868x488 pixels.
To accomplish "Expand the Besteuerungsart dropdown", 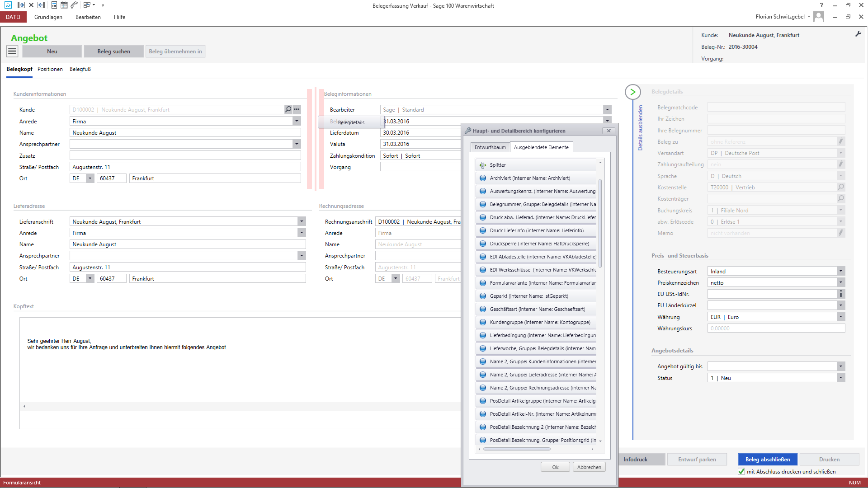I will (x=841, y=271).
